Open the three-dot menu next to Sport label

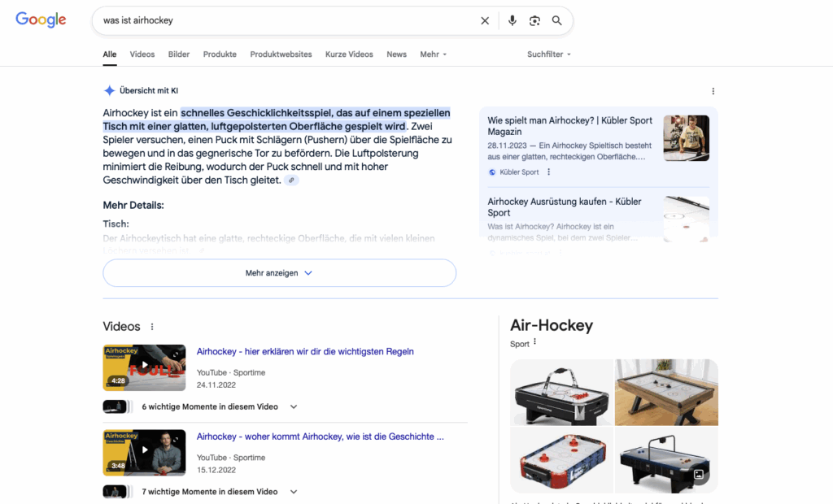[535, 342]
